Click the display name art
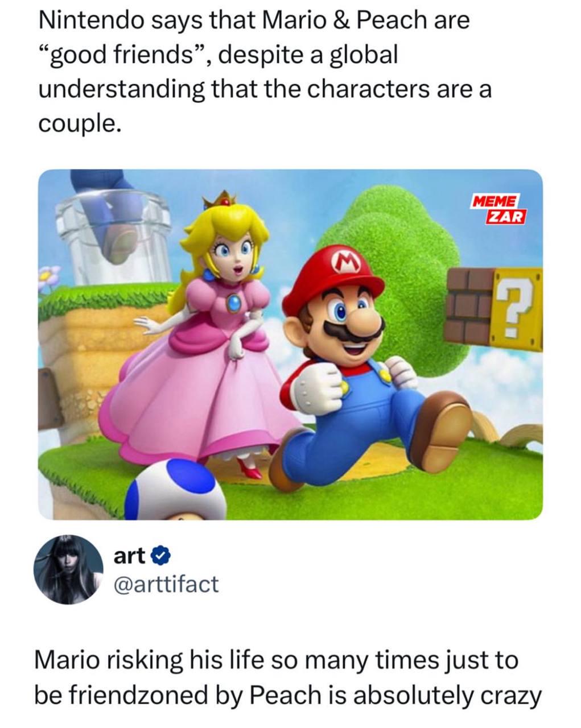 (130, 556)
